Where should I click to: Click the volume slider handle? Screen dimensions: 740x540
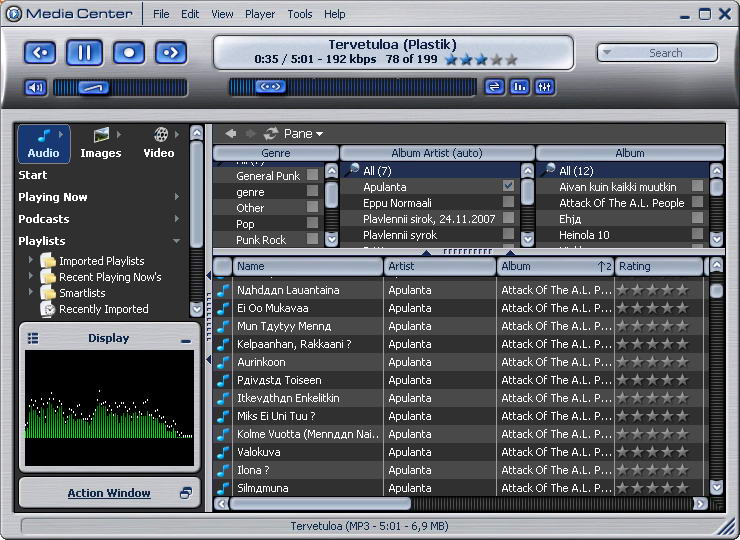(93, 87)
